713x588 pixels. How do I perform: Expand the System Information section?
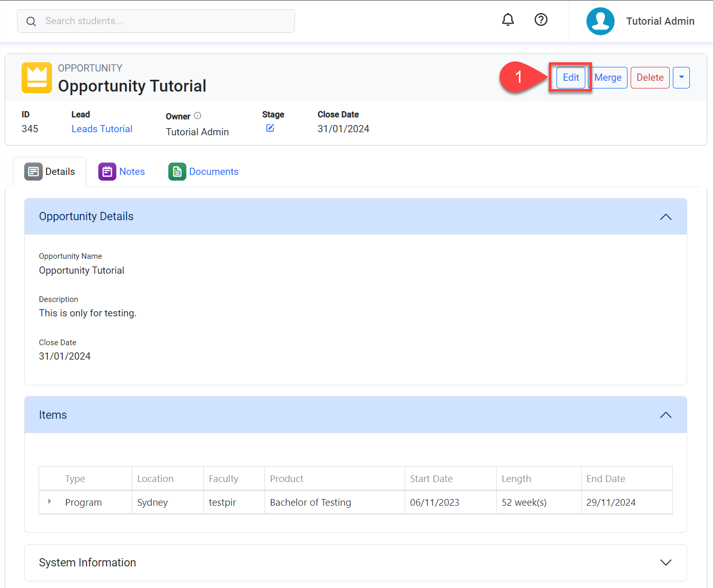point(665,562)
